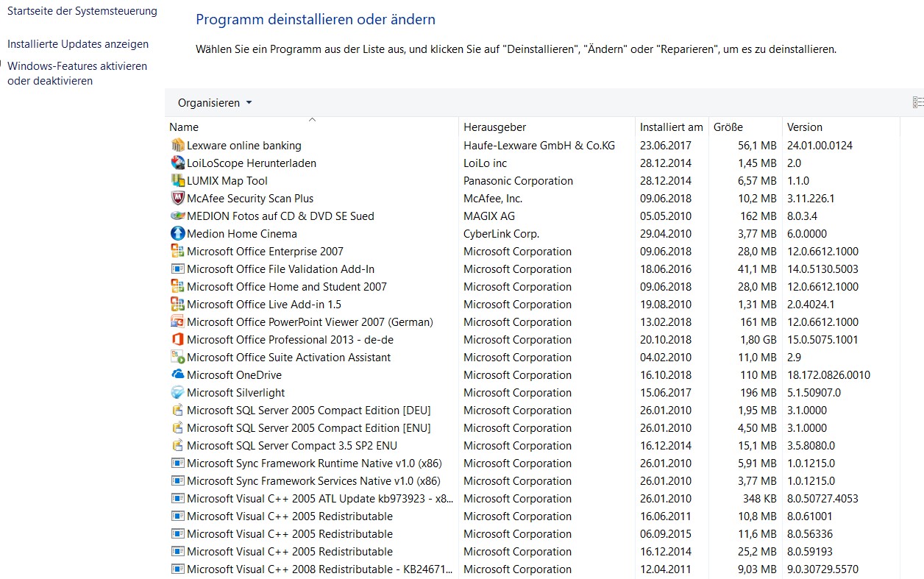Select Microsoft Silverlight program name
Screen dimensions: 924x579
point(235,393)
